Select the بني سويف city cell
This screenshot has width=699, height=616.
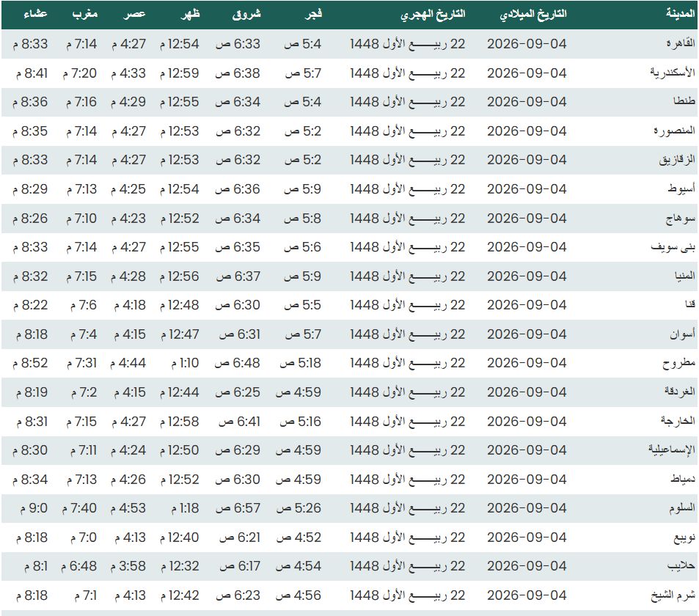[673, 247]
